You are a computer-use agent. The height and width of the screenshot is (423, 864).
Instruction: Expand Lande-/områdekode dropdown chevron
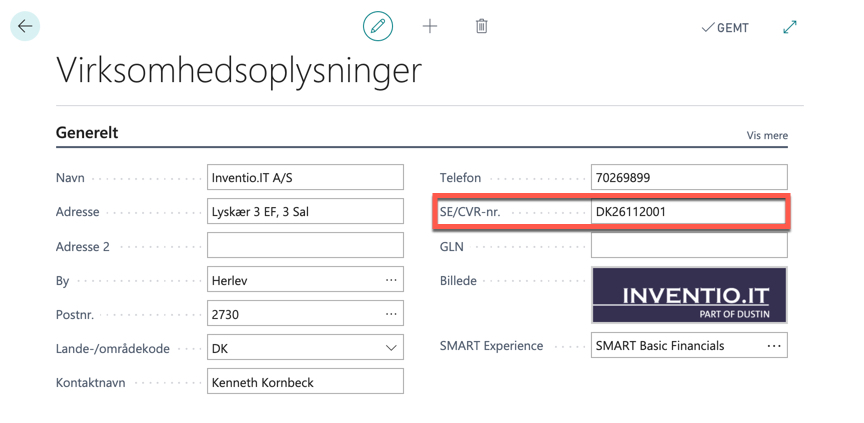pyautogui.click(x=391, y=348)
